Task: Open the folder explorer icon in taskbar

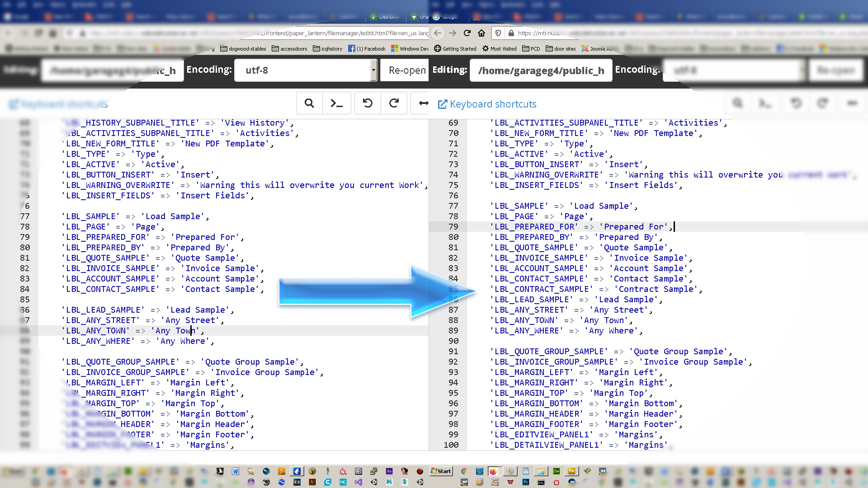Action: point(541,471)
